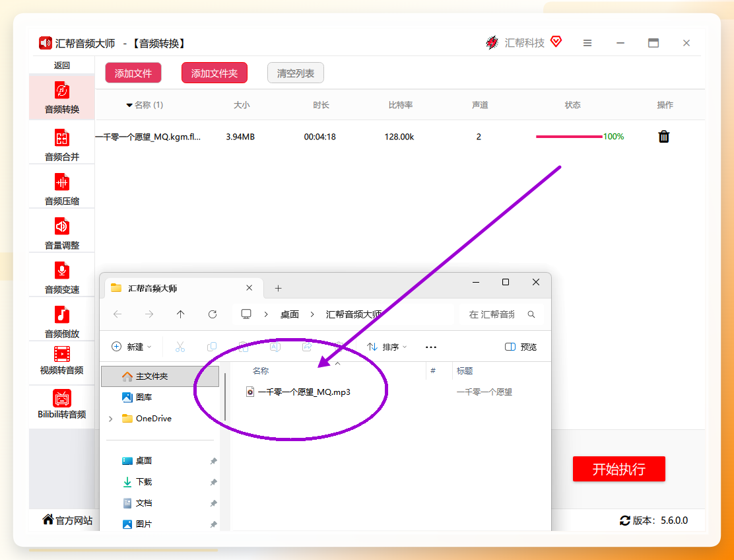This screenshot has width=734, height=560.
Task: Open the 音频合并 tool
Action: coord(62,144)
